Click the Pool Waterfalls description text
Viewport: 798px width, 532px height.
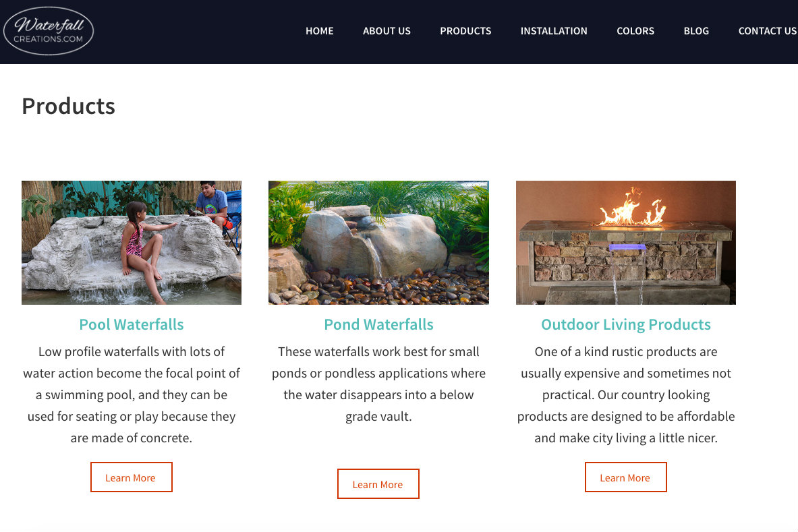132,394
